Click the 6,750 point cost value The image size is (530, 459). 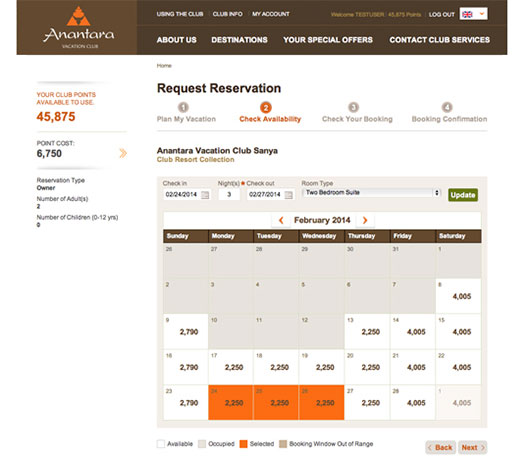point(49,153)
